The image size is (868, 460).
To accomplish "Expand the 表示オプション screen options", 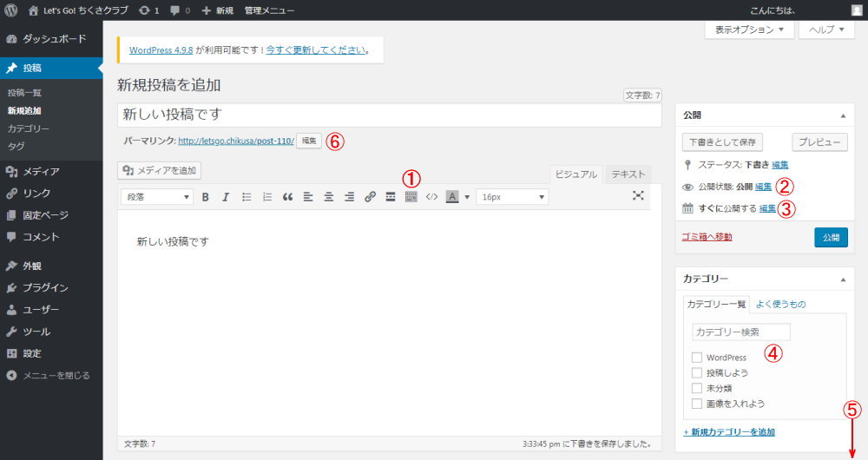I will click(749, 30).
